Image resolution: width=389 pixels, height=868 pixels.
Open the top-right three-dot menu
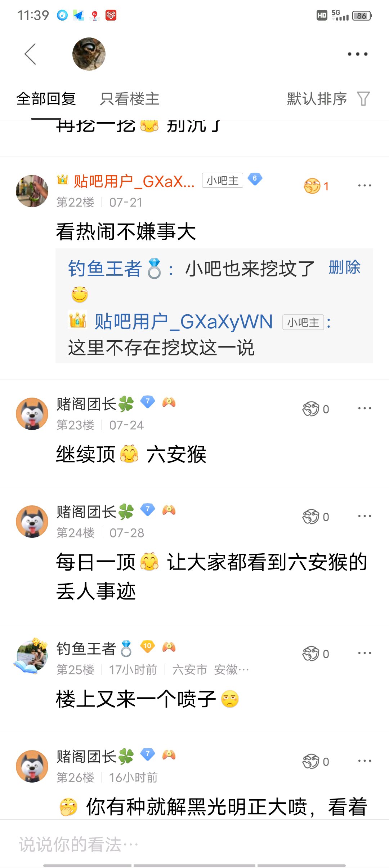(x=357, y=54)
